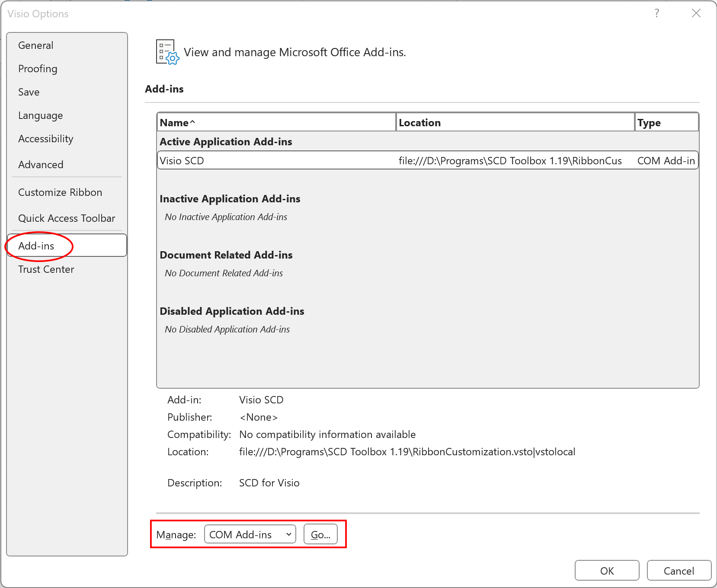Click the Publisher '<None>' value
This screenshot has height=588, width=717.
(x=259, y=417)
